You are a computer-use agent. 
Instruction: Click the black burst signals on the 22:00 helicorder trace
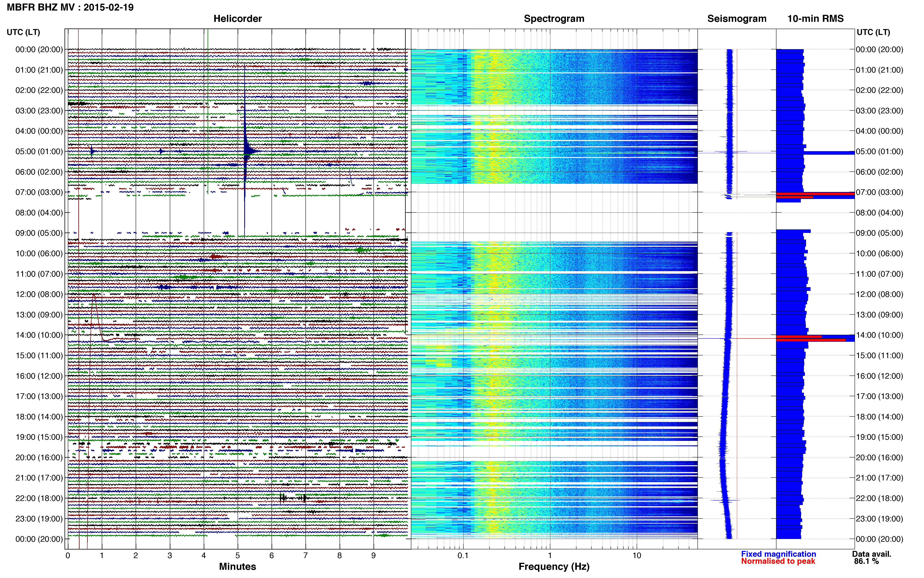(293, 498)
